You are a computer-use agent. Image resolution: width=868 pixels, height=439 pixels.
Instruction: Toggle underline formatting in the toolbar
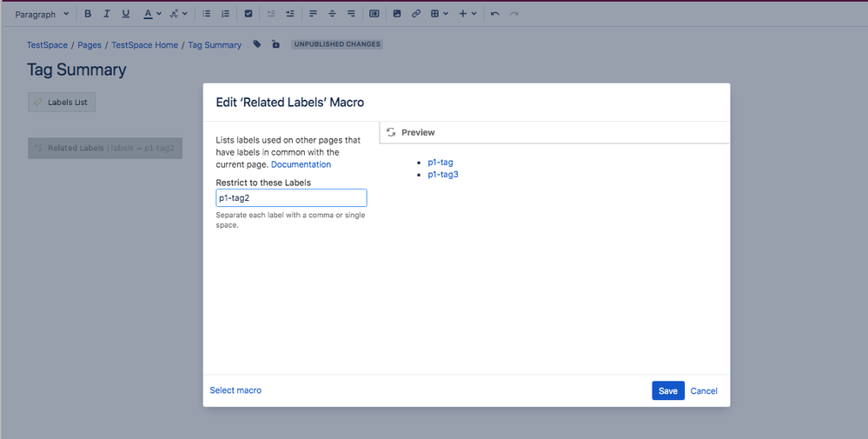[x=126, y=13]
